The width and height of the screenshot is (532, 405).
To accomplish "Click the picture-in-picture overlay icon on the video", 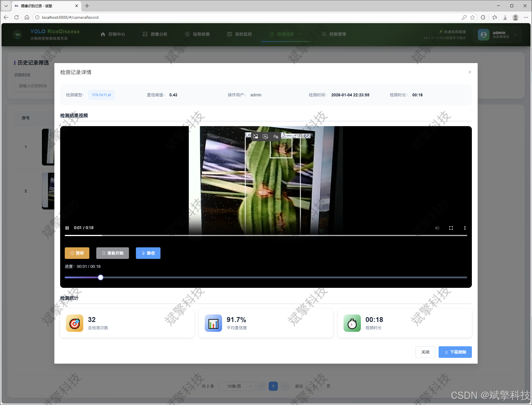I will pyautogui.click(x=256, y=136).
